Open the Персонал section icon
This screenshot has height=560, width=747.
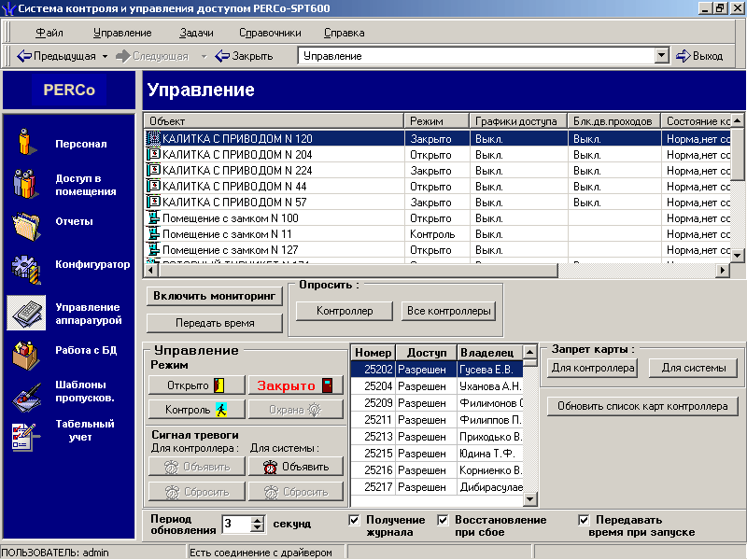click(x=26, y=143)
